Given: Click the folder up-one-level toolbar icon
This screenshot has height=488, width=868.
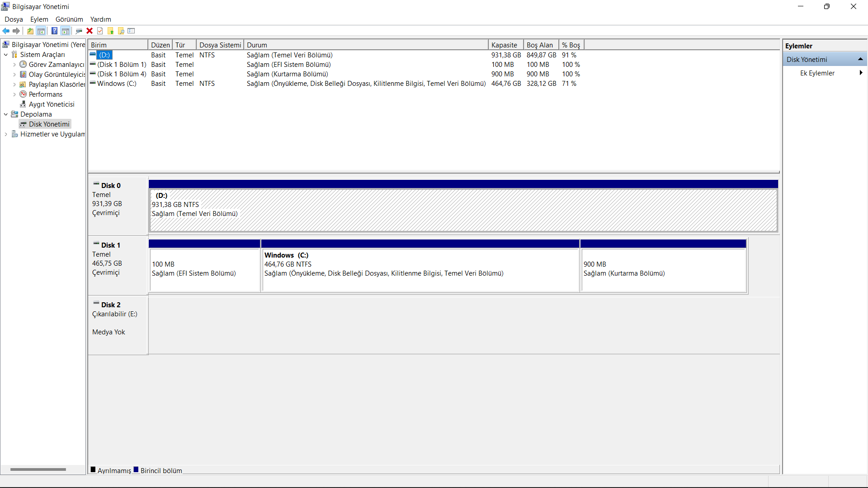Looking at the screenshot, I should [x=30, y=31].
